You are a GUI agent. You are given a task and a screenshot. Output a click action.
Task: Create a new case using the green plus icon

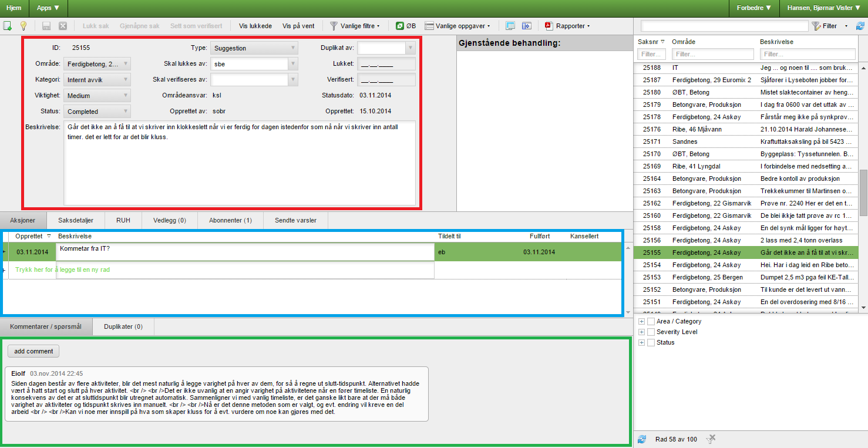[8, 26]
